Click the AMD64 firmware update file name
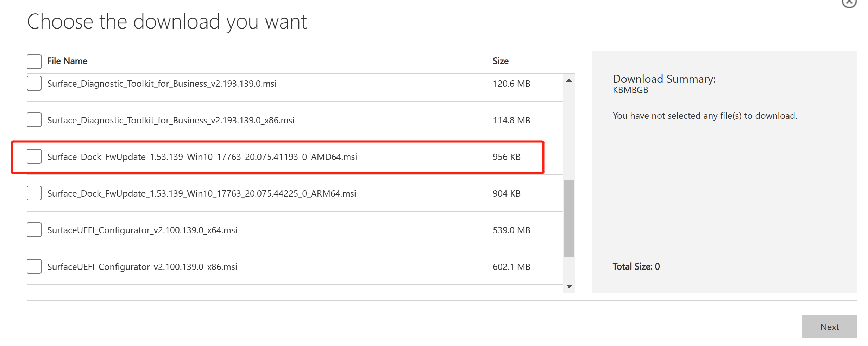Image resolution: width=868 pixels, height=346 pixels. pyautogui.click(x=202, y=157)
